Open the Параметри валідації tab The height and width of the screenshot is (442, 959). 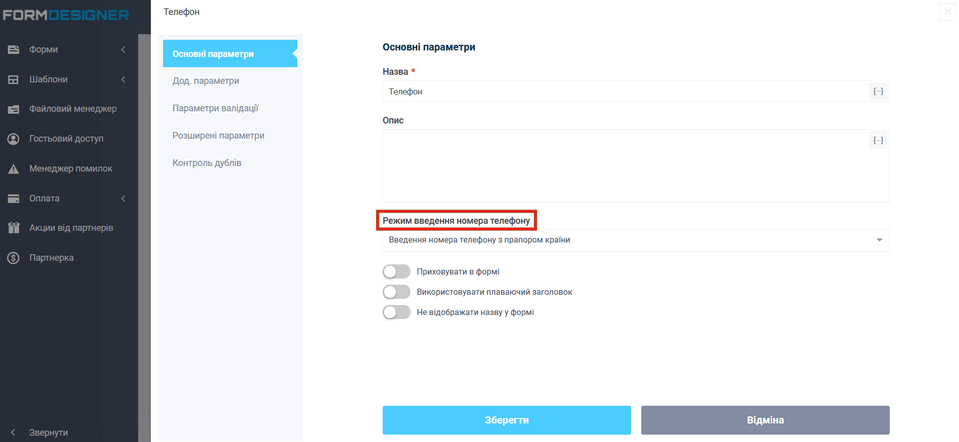pos(215,108)
